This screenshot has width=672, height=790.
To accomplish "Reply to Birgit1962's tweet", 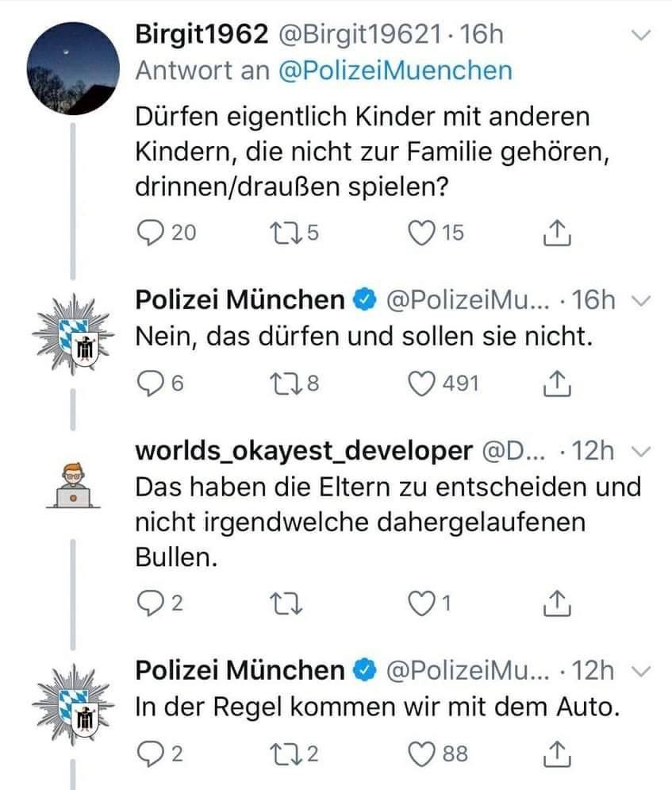I will click(x=150, y=232).
